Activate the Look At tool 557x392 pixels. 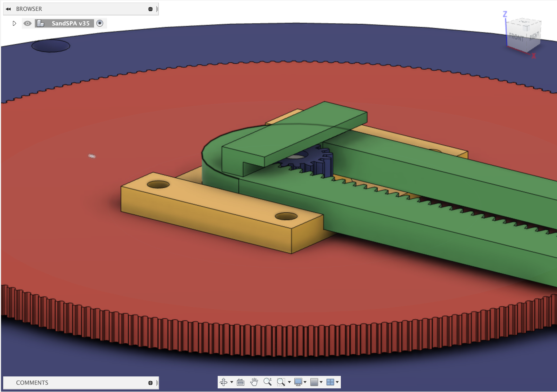(x=241, y=382)
